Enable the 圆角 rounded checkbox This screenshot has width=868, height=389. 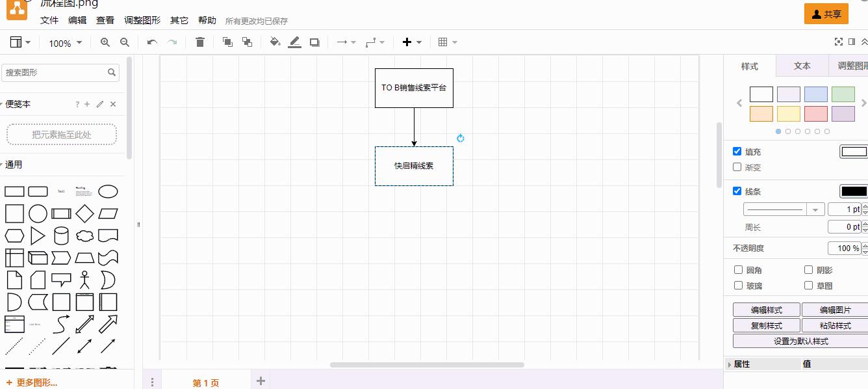pos(738,270)
